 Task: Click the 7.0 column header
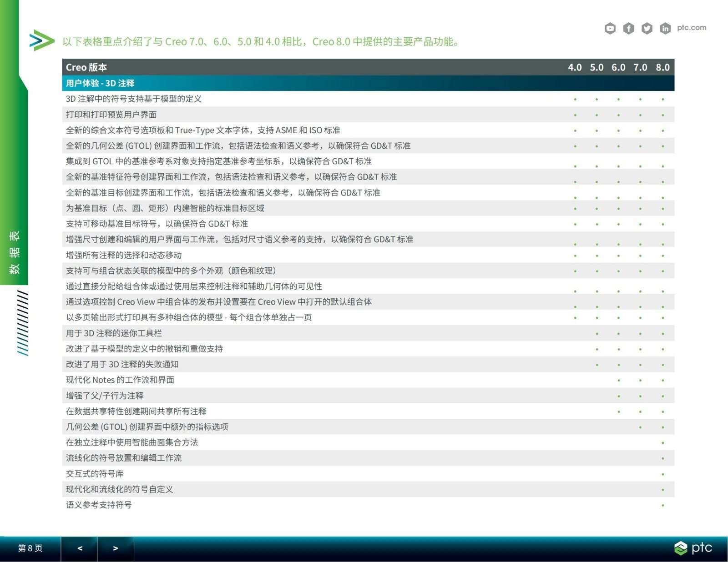click(x=640, y=67)
